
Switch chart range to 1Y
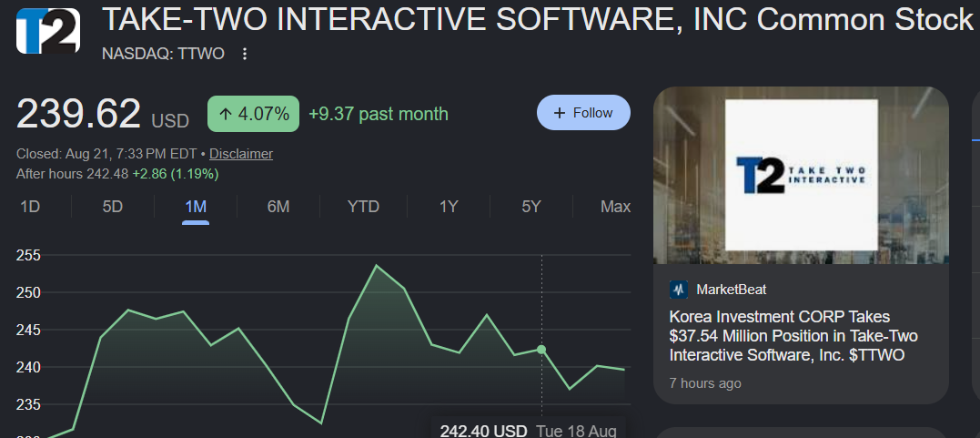tap(448, 207)
